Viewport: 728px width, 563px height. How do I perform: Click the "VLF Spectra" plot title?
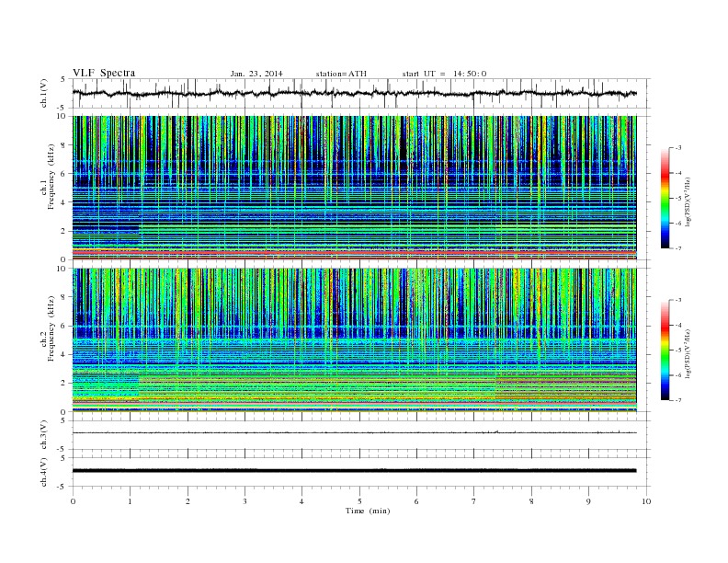104,73
